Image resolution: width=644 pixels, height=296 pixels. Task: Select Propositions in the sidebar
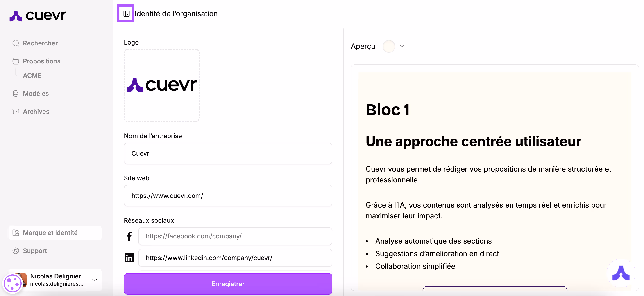(x=41, y=61)
